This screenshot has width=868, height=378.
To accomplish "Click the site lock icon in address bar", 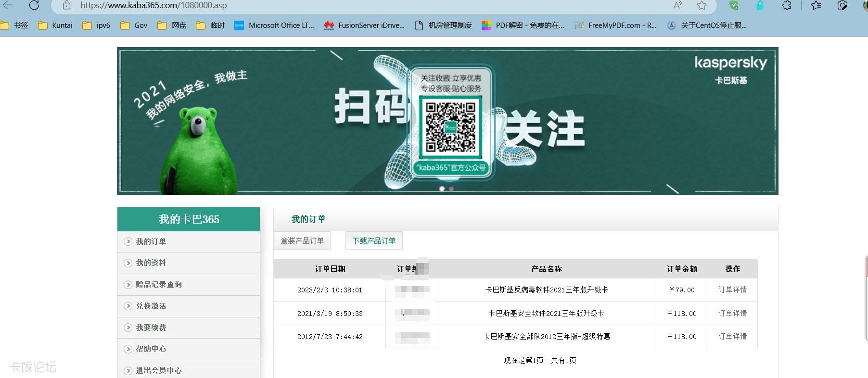I will [67, 5].
